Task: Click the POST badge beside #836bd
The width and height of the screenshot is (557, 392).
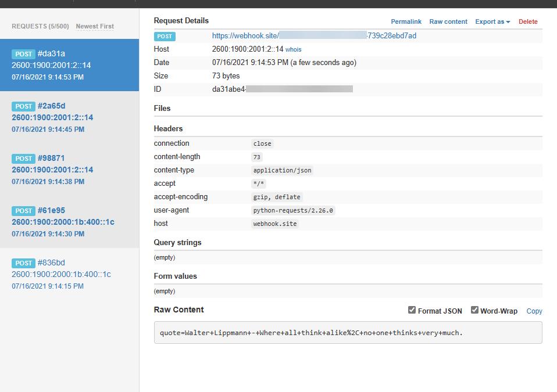Action: [24, 263]
